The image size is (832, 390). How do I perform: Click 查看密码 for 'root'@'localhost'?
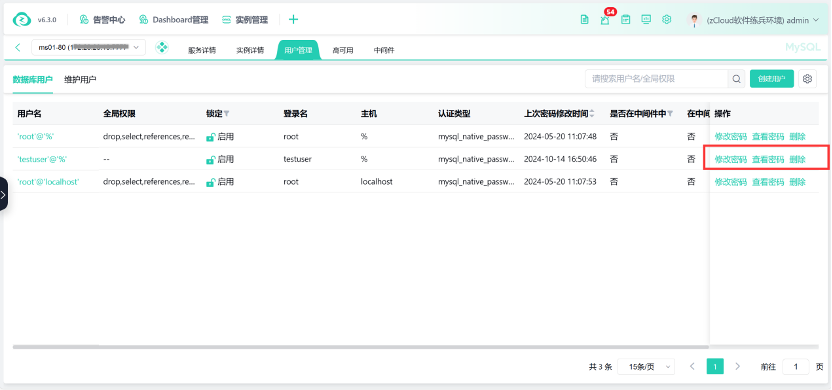tap(768, 182)
